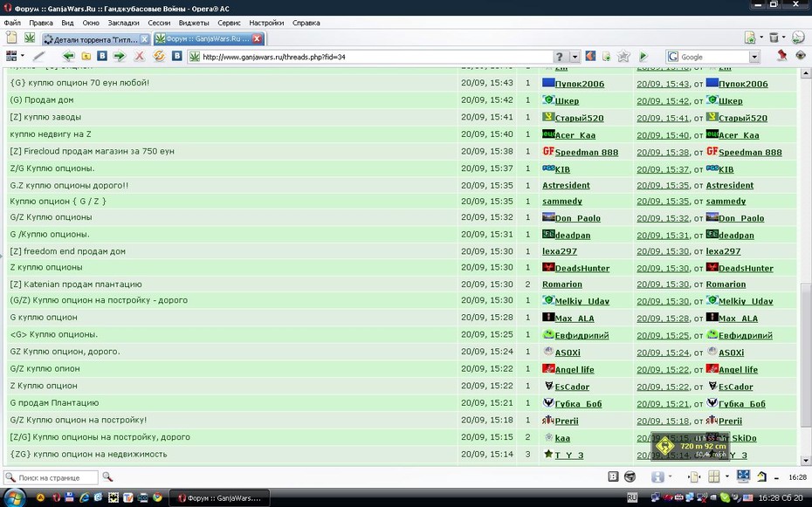
Task: Click the red pushpin icon
Action: click(781, 55)
